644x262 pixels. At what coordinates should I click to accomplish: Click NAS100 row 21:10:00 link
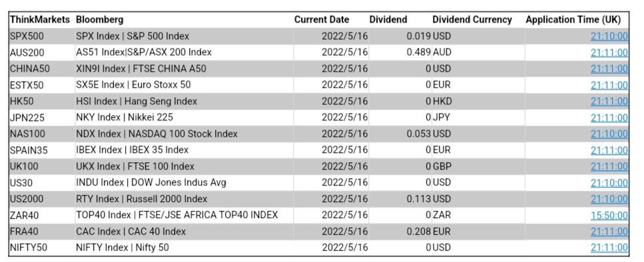[x=609, y=134]
